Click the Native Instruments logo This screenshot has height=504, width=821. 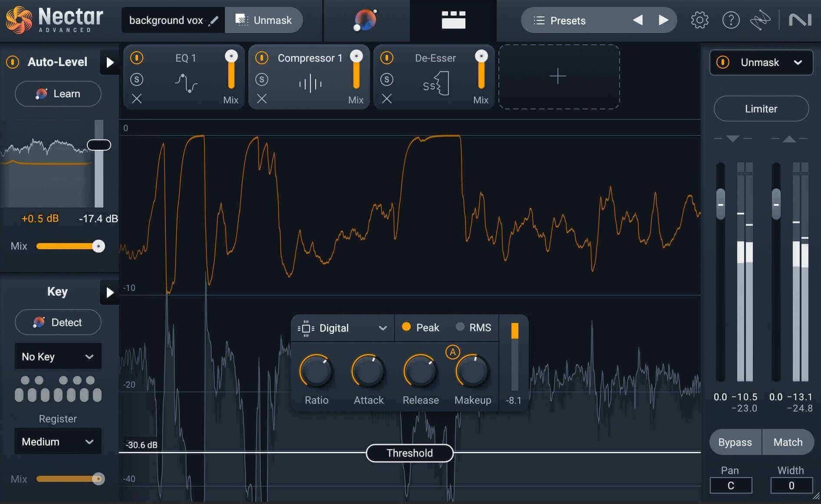point(800,20)
